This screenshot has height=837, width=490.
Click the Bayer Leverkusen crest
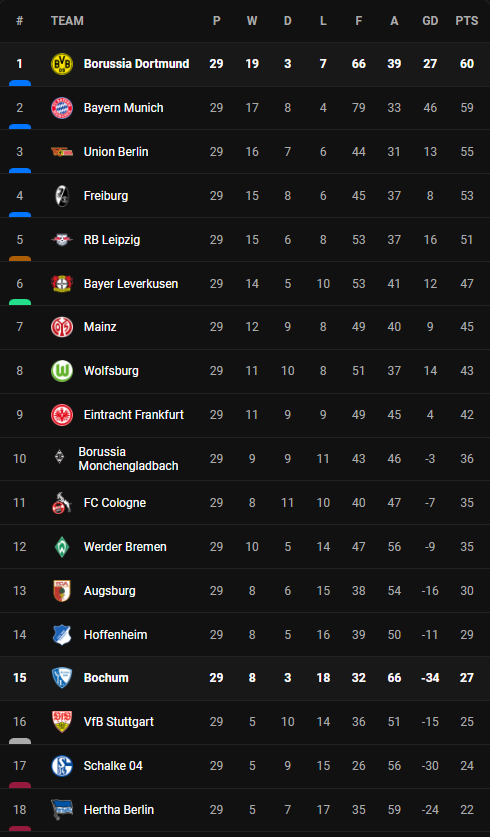(x=62, y=283)
